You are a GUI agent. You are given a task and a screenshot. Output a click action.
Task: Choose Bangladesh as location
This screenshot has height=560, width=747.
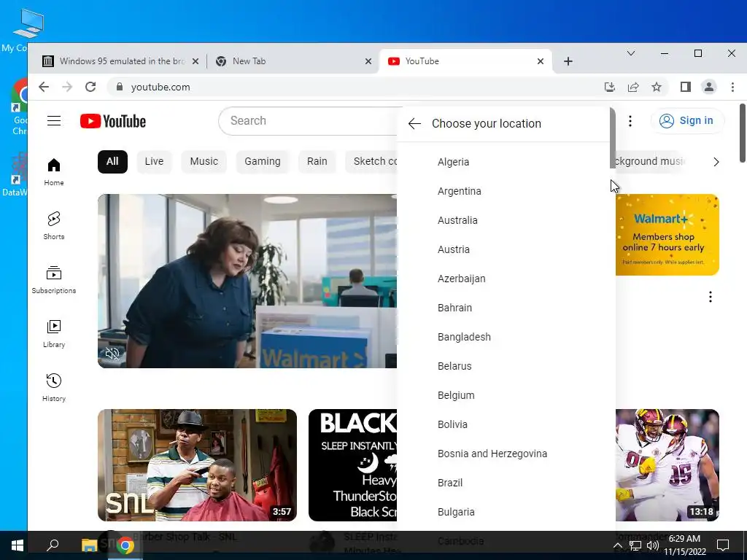(503, 337)
